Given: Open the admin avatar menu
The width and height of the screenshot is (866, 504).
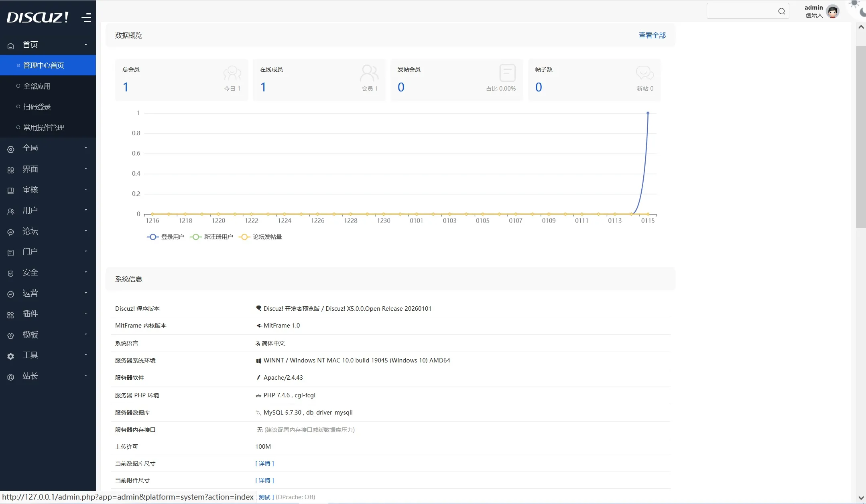Looking at the screenshot, I should pos(833,11).
